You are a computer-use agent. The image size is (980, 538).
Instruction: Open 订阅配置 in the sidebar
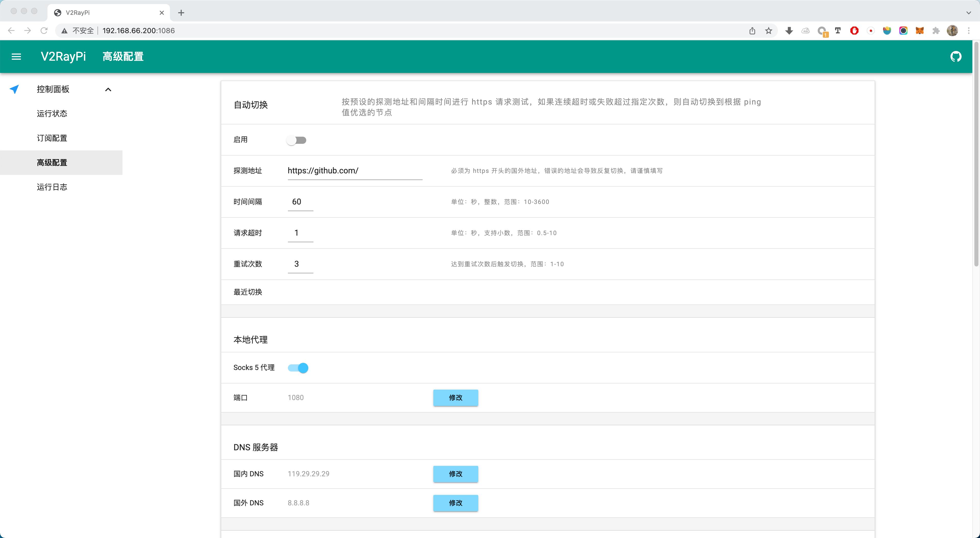52,138
